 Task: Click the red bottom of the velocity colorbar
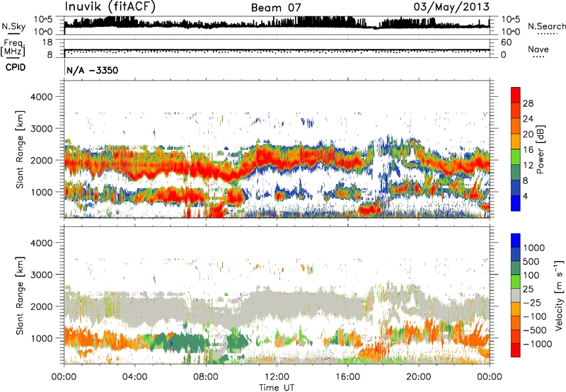click(x=516, y=350)
